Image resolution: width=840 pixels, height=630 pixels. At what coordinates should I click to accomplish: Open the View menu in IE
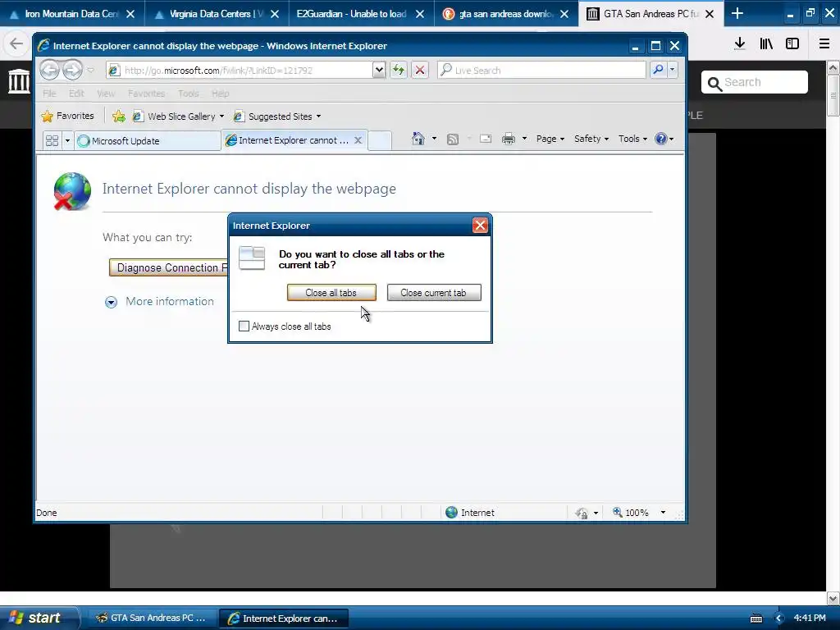pos(106,94)
